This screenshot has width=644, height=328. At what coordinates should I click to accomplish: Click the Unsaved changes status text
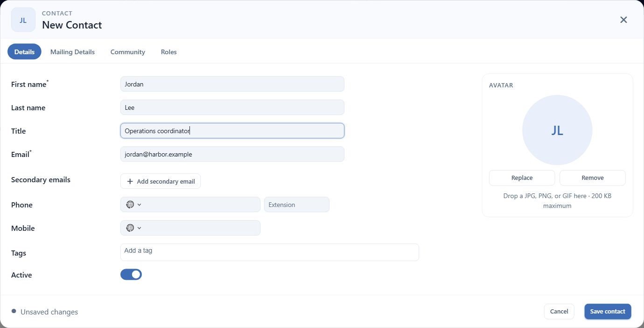coord(49,312)
